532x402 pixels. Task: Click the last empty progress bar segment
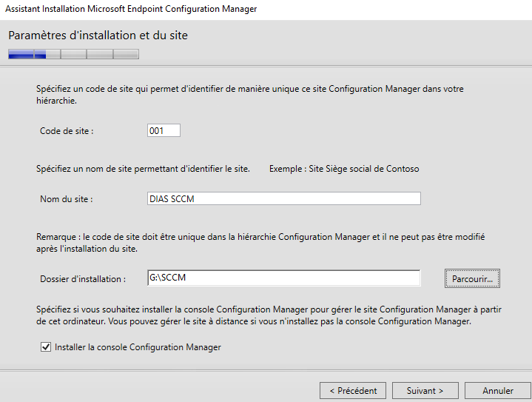(x=126, y=53)
